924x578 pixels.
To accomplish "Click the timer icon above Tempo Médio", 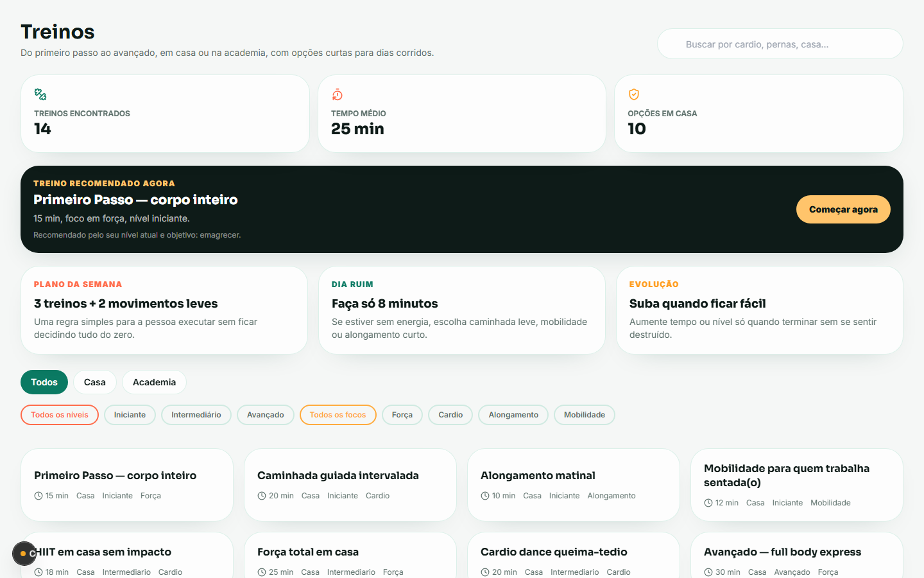I will click(x=338, y=95).
